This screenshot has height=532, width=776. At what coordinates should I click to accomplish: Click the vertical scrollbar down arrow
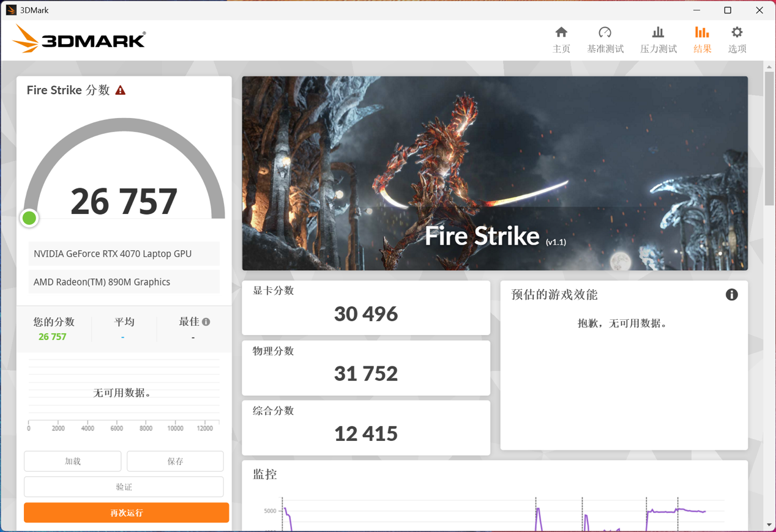[769, 525]
